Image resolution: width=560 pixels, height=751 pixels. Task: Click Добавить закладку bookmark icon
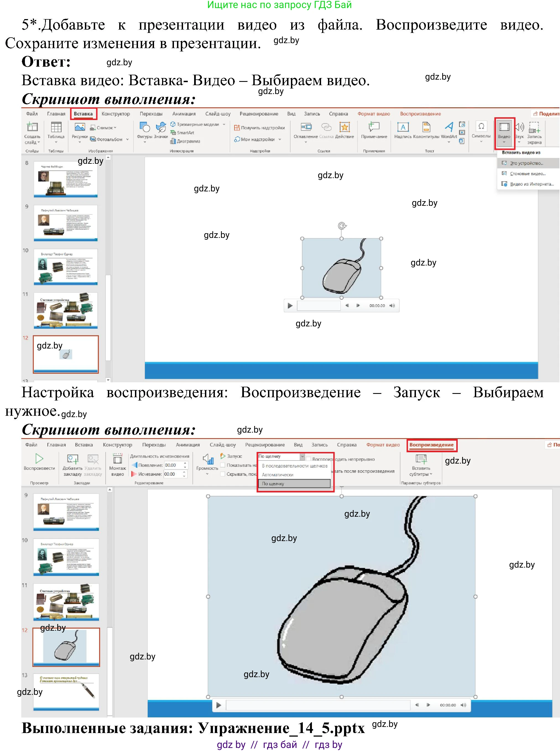coord(72,459)
